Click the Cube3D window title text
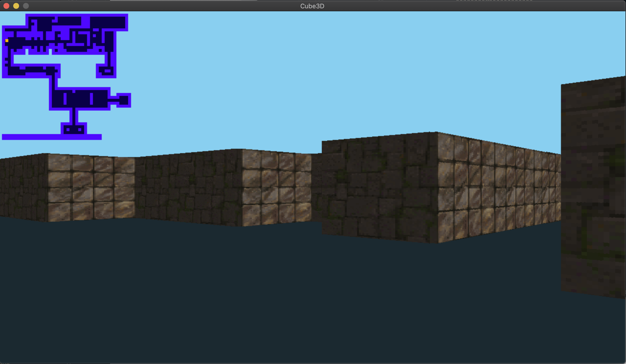Viewport: 626px width, 364px height. pos(312,6)
